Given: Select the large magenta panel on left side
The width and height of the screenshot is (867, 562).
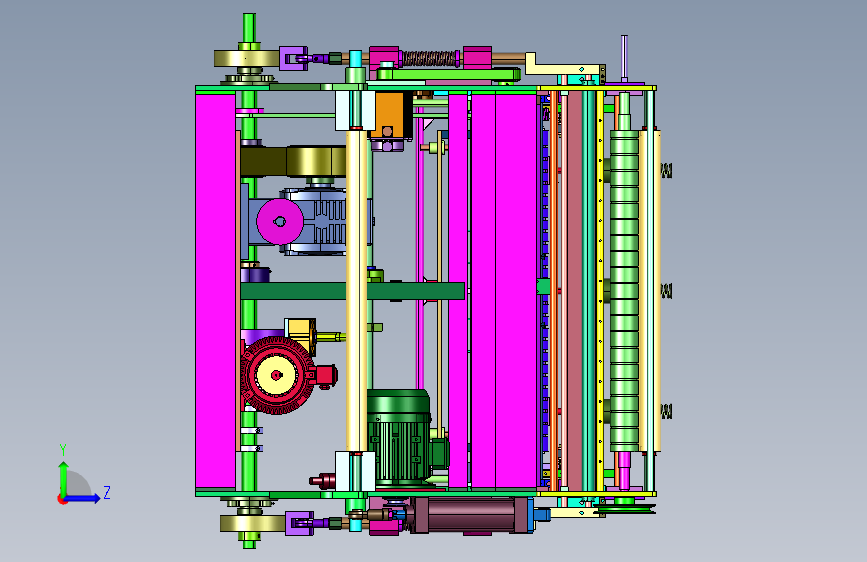Looking at the screenshot, I should pos(216,291).
